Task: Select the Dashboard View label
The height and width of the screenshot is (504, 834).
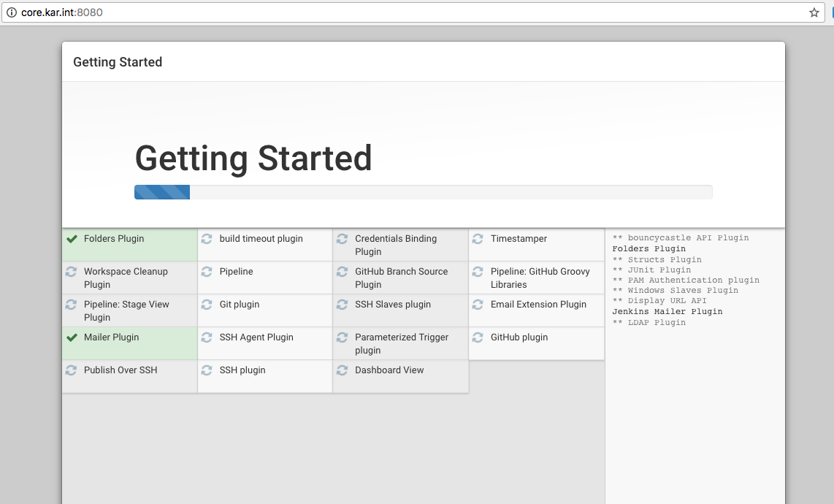Action: [x=389, y=370]
